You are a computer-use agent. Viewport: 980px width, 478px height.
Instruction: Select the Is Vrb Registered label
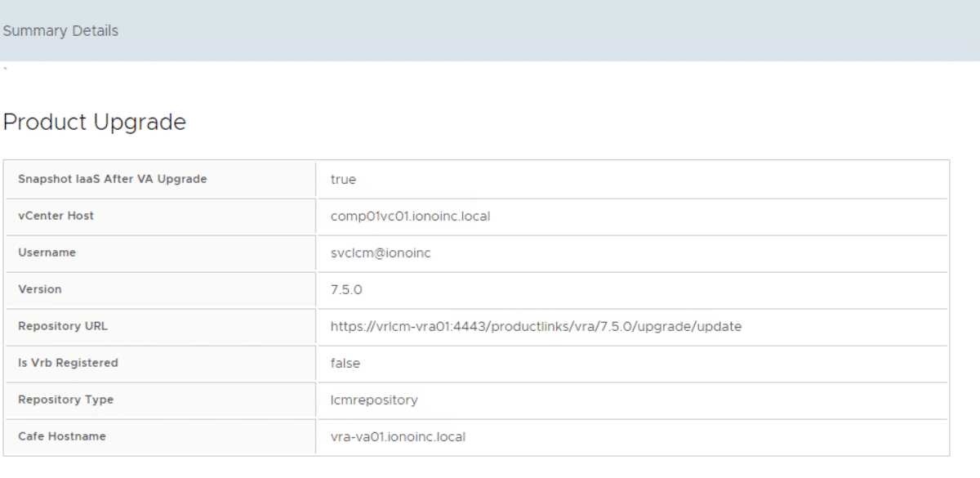(68, 363)
